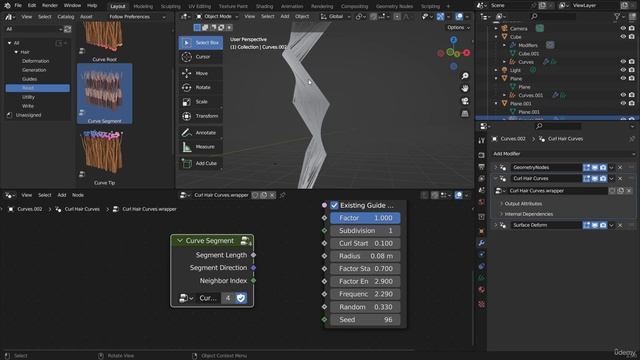Expand the Surface Deform modifier panel
The width and height of the screenshot is (640, 360).
click(496, 225)
